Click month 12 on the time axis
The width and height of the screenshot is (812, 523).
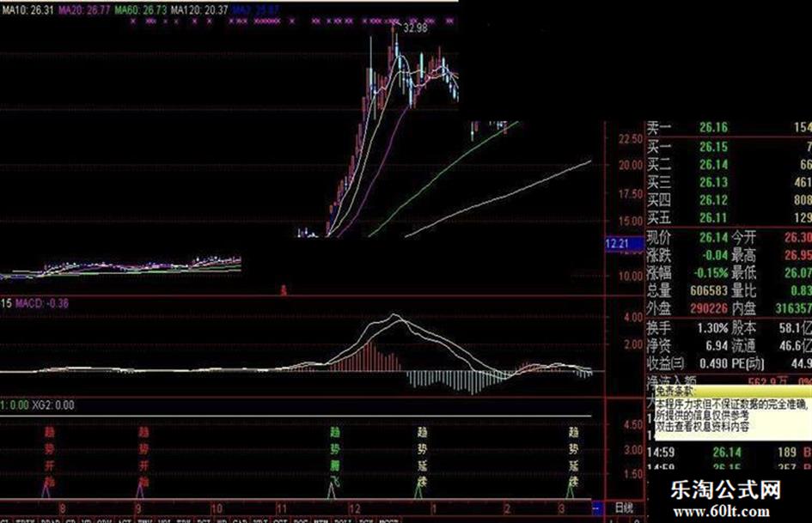(354, 508)
